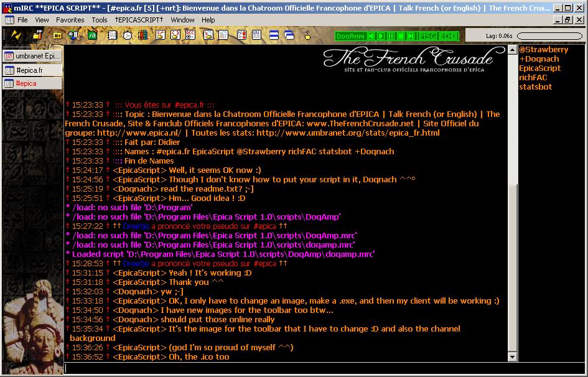The width and height of the screenshot is (588, 377).
Task: Click the umbranet.org stats epica_fr.html link
Action: [x=348, y=133]
